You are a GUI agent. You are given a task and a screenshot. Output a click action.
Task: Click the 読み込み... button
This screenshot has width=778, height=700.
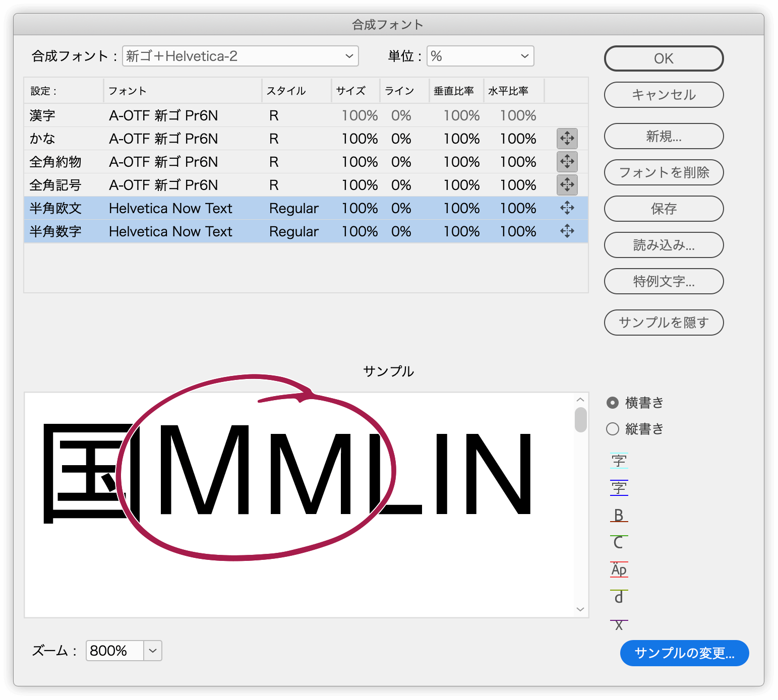click(664, 245)
